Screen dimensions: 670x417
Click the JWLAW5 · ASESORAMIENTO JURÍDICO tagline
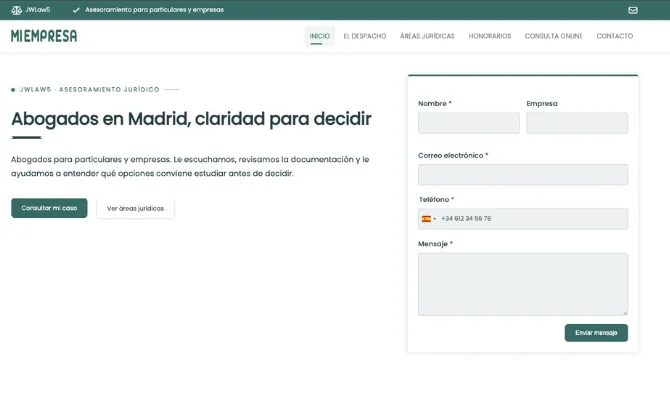point(89,89)
